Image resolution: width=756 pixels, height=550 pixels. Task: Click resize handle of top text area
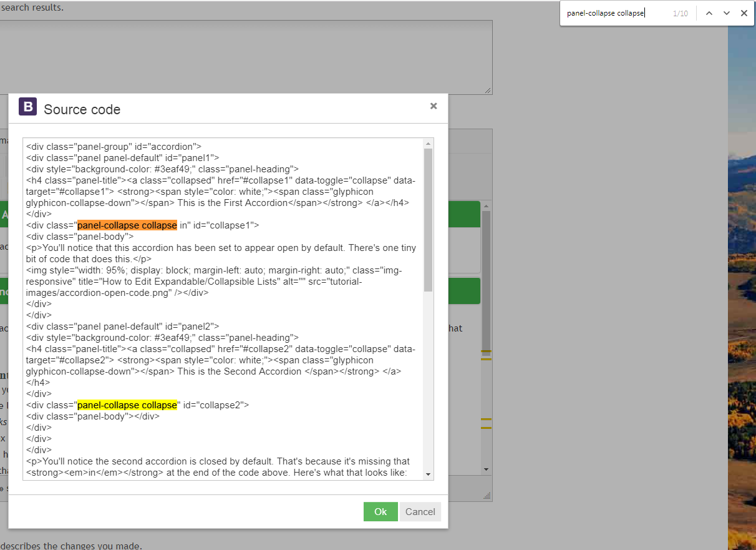(488, 91)
